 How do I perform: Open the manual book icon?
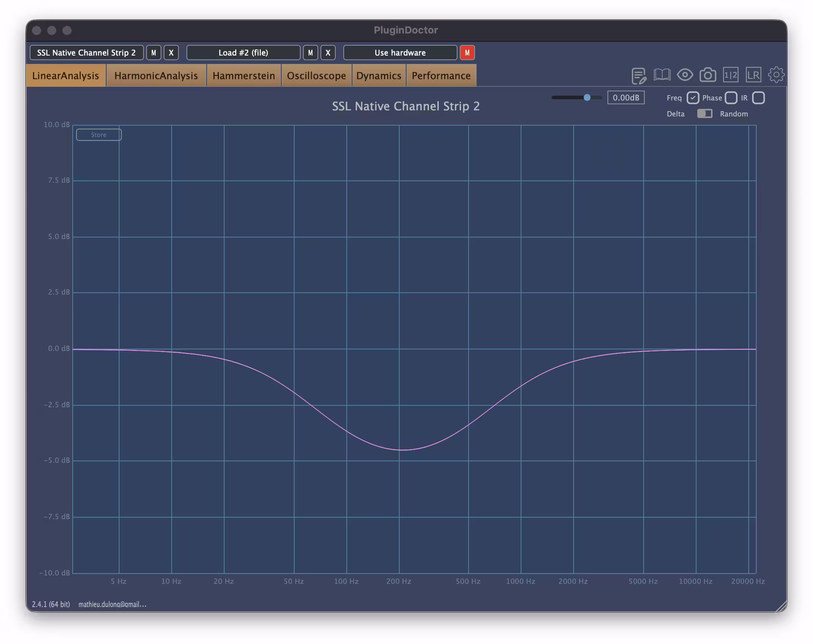(662, 75)
